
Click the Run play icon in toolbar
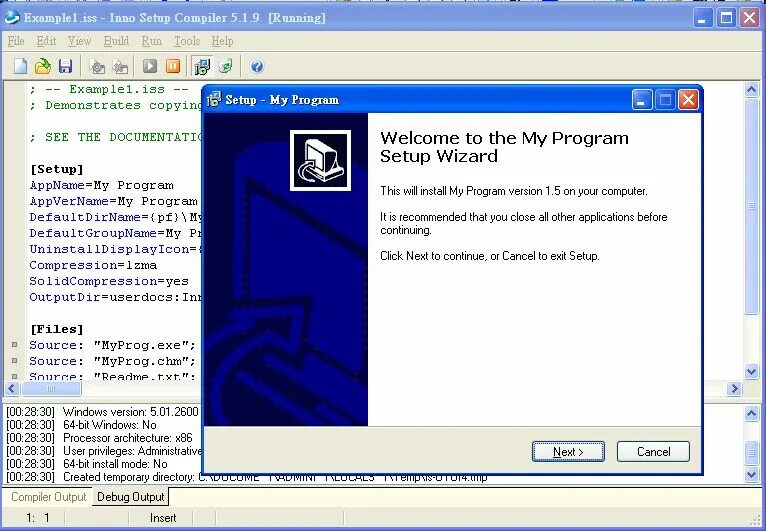[x=150, y=66]
